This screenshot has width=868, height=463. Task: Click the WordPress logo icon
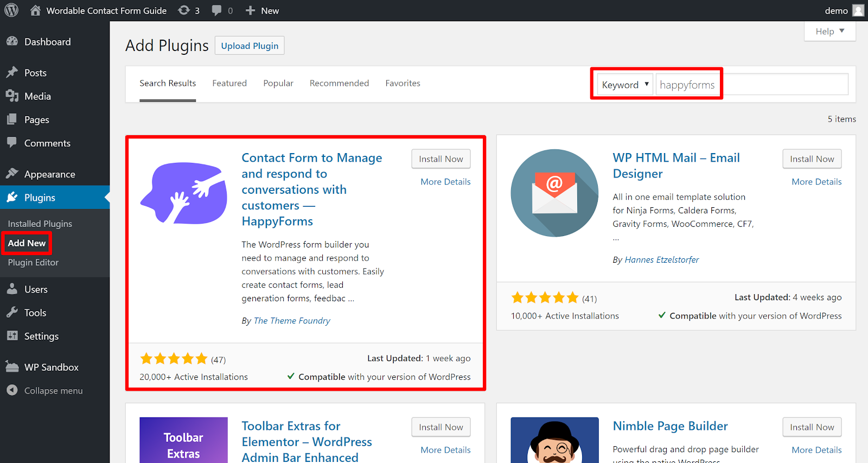pyautogui.click(x=11, y=10)
